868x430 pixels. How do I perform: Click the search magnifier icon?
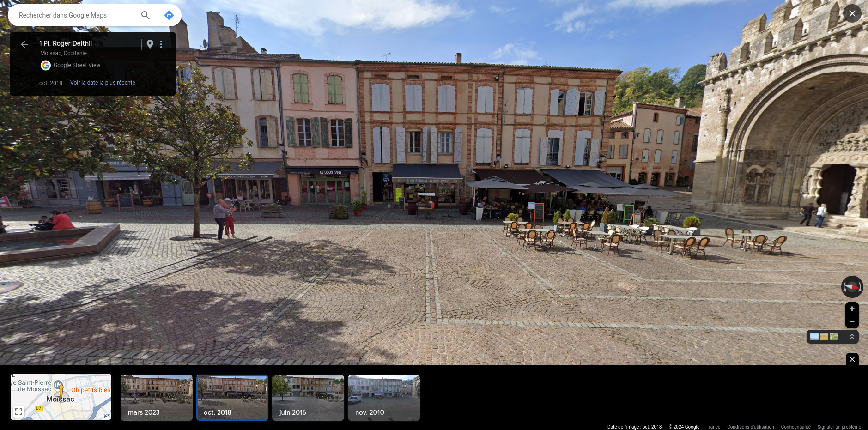click(145, 15)
